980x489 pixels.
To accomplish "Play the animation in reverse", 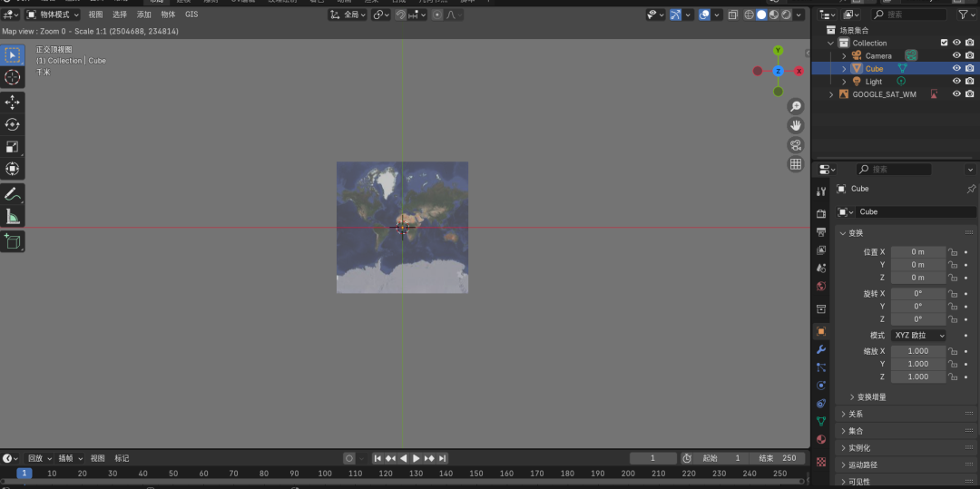I will point(403,458).
